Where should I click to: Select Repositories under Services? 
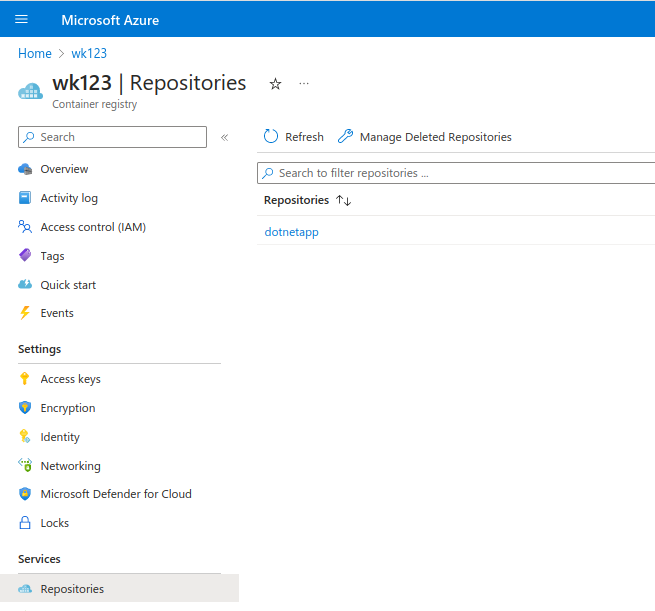(x=119, y=588)
